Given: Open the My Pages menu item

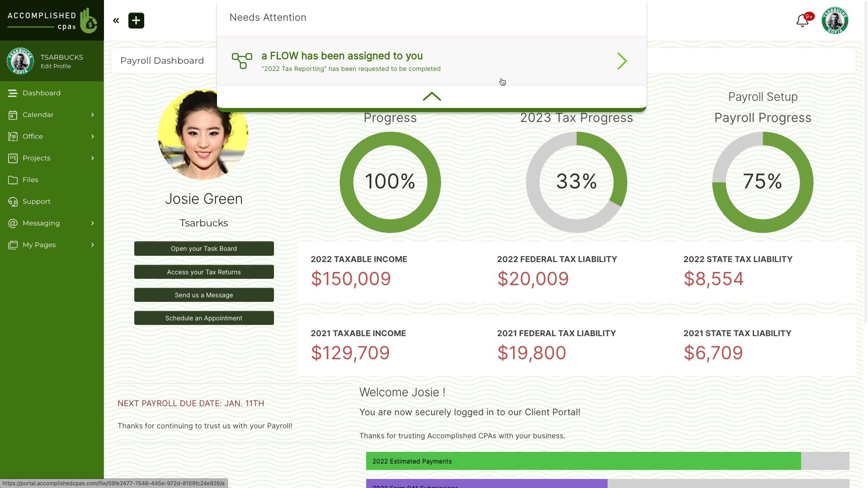Looking at the screenshot, I should [x=39, y=245].
